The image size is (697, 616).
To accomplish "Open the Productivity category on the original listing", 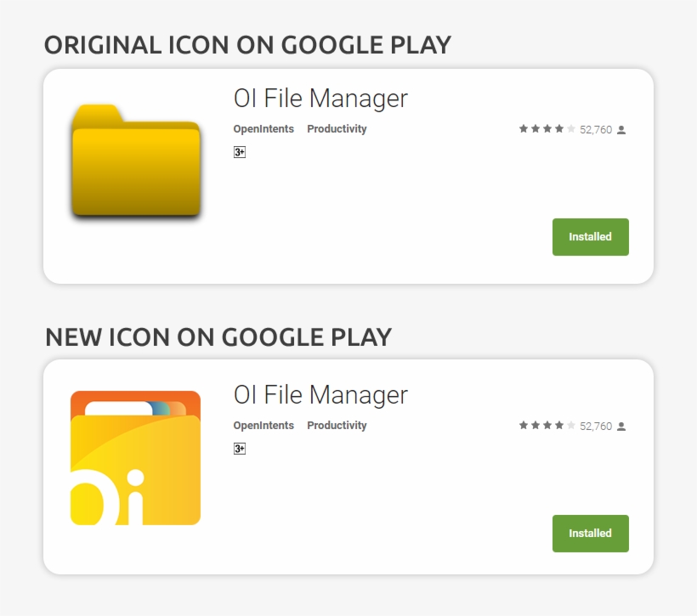I will click(x=337, y=129).
